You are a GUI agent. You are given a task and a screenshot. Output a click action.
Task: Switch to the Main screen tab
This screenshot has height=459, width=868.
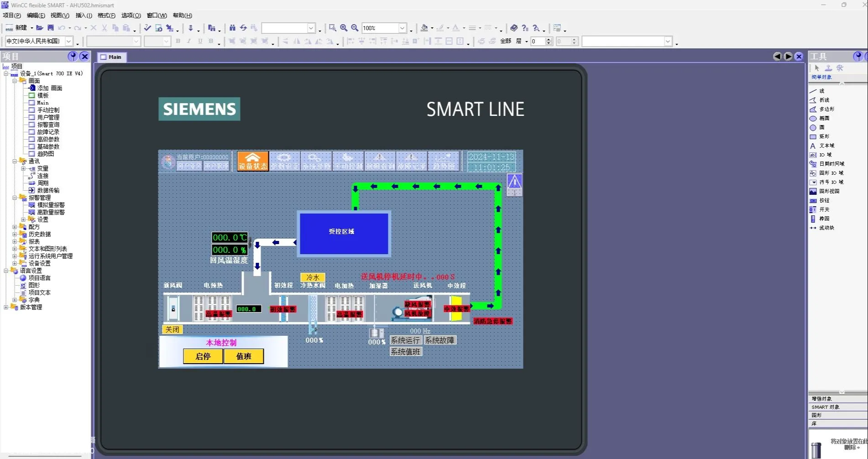[112, 57]
